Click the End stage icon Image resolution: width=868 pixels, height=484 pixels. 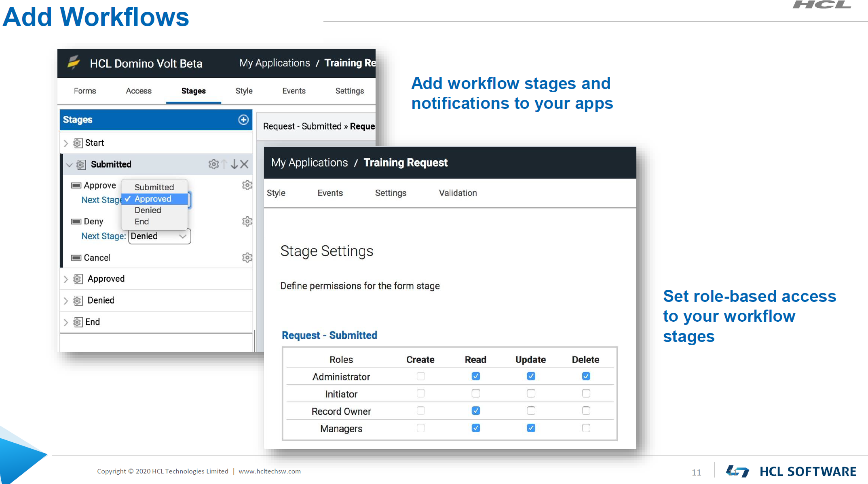78,322
